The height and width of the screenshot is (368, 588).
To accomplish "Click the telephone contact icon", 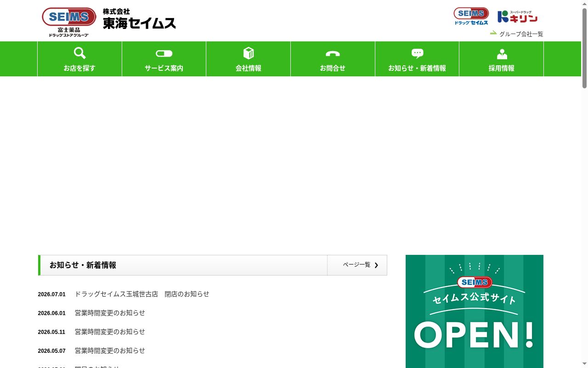I will 333,54.
